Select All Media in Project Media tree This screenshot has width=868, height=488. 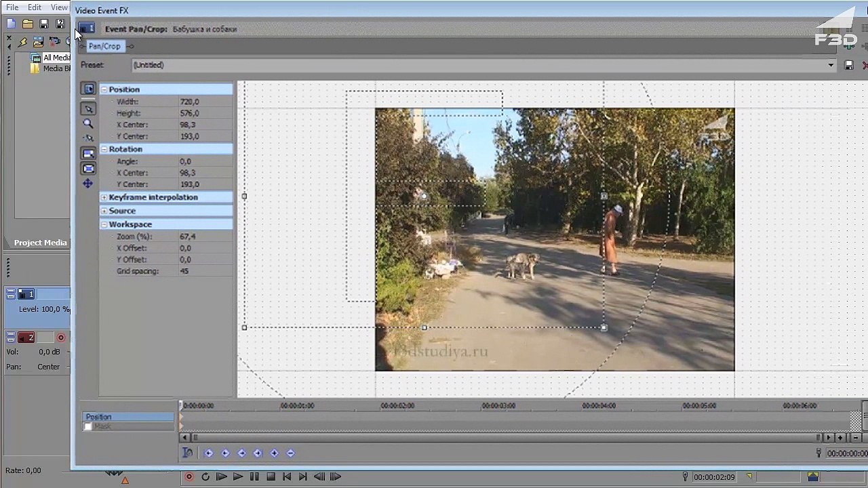57,58
